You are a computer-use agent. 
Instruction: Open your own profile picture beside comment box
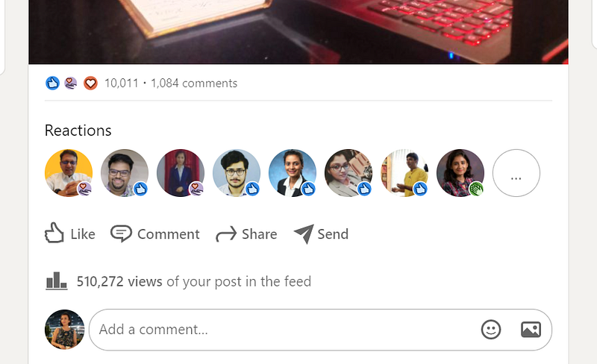point(65,330)
